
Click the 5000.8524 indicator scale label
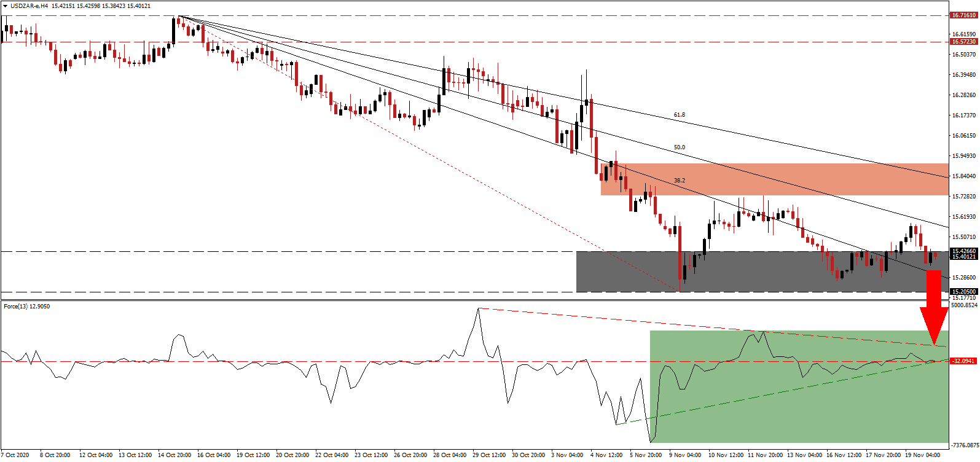tap(963, 305)
